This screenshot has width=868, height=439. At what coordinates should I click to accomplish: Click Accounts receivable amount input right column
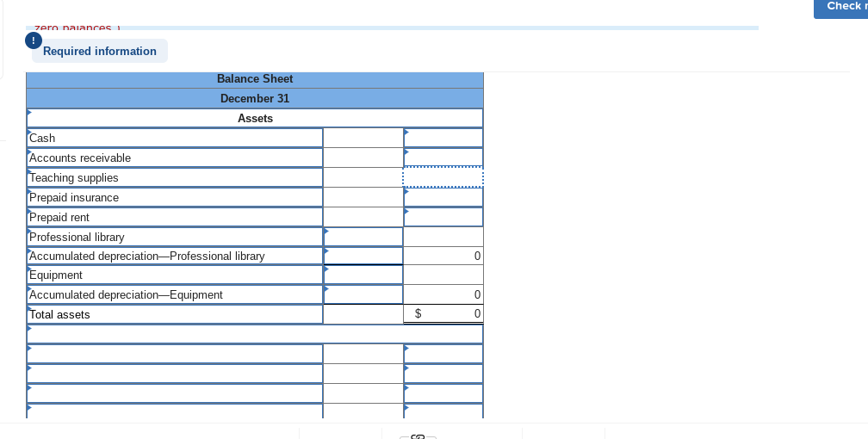pyautogui.click(x=443, y=158)
